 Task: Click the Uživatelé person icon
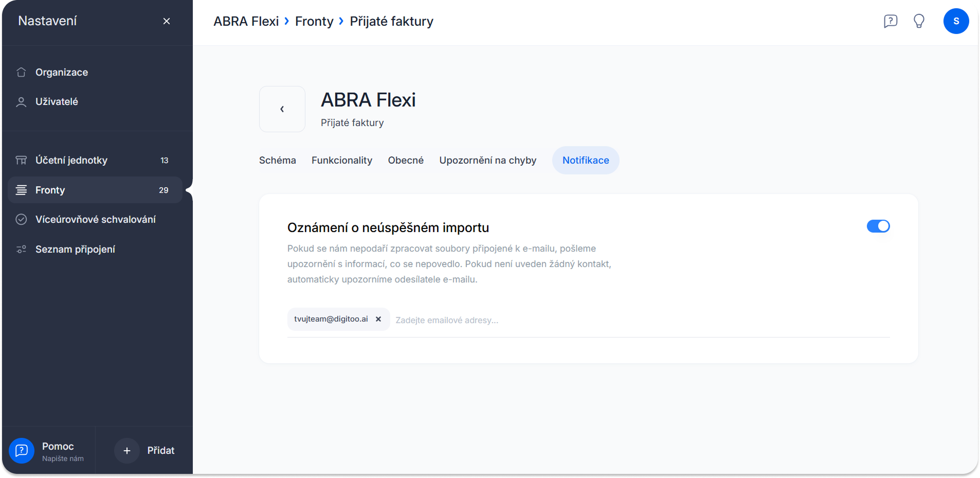21,102
